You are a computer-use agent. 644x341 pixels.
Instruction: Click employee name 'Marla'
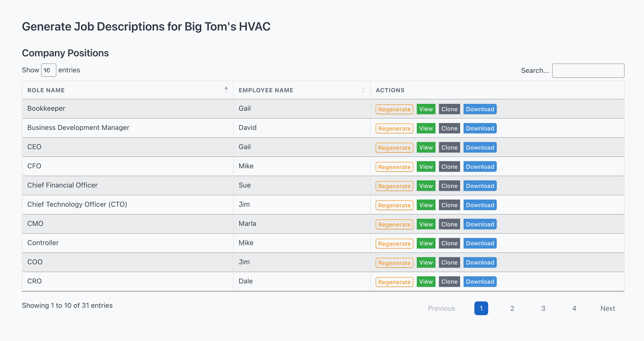(247, 224)
